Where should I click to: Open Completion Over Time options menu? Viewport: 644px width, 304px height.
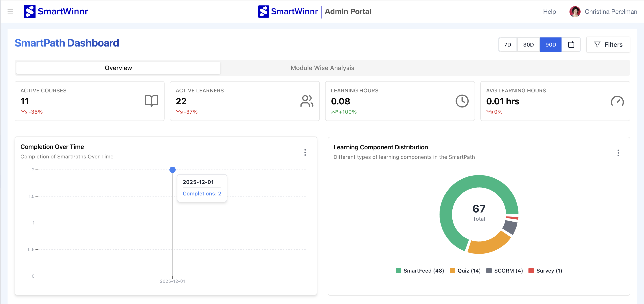[x=305, y=152]
